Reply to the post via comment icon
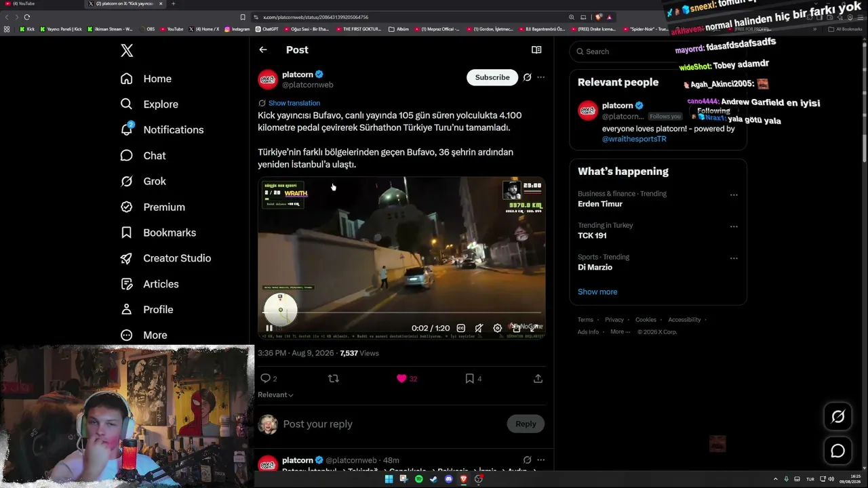 click(266, 378)
